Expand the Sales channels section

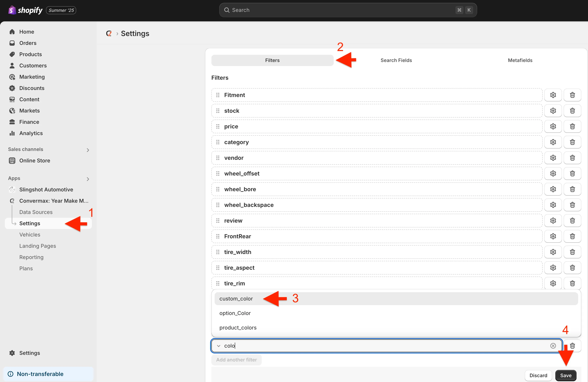[x=88, y=150]
